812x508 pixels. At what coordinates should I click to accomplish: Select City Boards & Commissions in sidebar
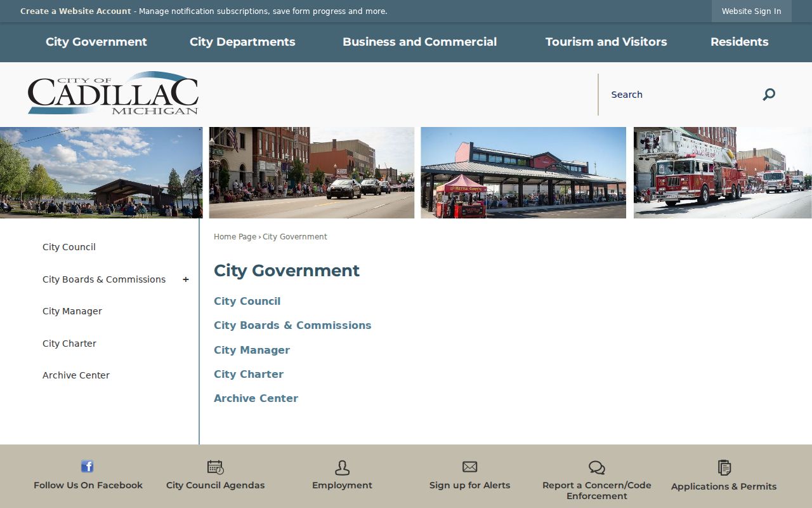click(x=104, y=279)
